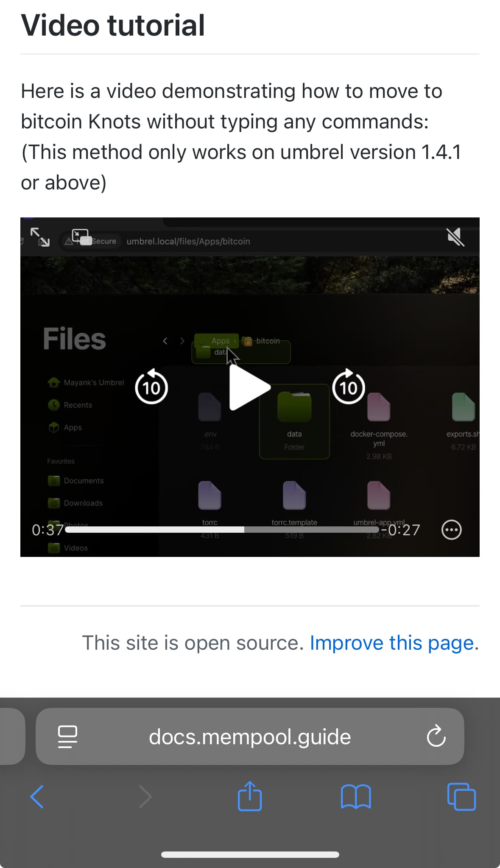Click the 'This site is open source.' text
Screen dimensions: 500x868
[193, 643]
